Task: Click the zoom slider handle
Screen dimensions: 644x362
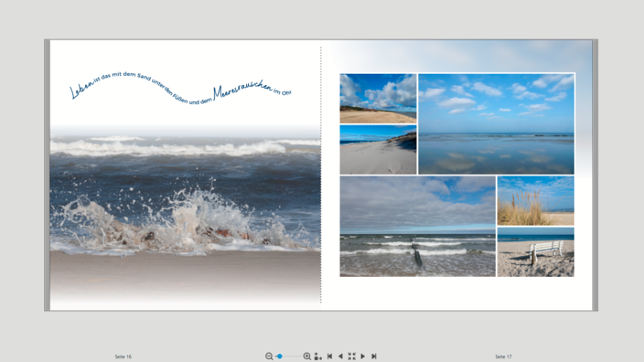Action: [x=280, y=356]
